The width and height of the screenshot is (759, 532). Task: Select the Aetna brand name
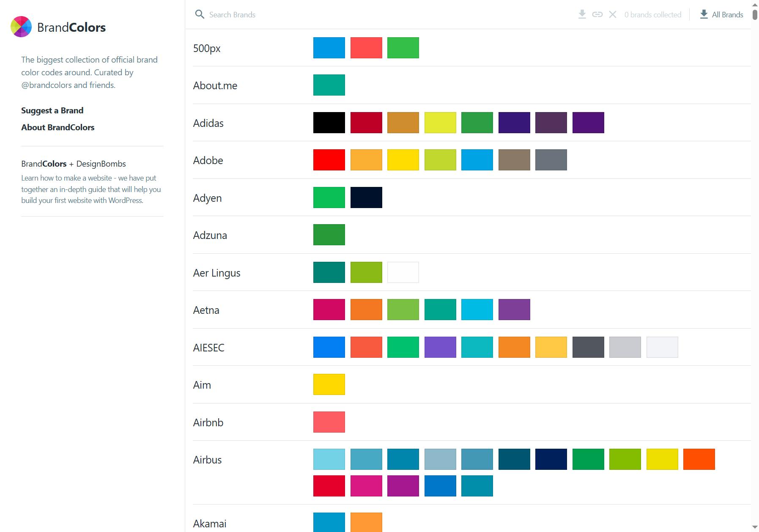(x=206, y=310)
